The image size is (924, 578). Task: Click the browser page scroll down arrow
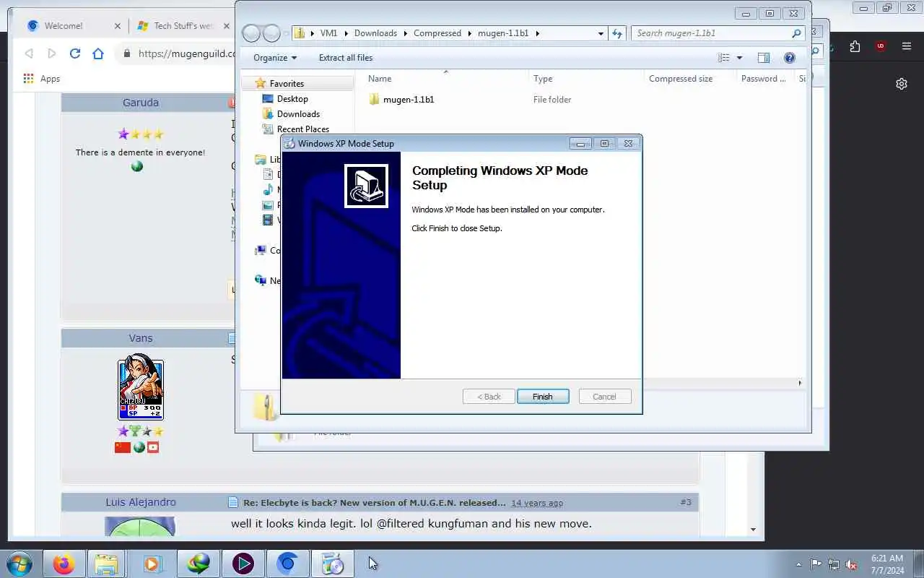pos(753,530)
